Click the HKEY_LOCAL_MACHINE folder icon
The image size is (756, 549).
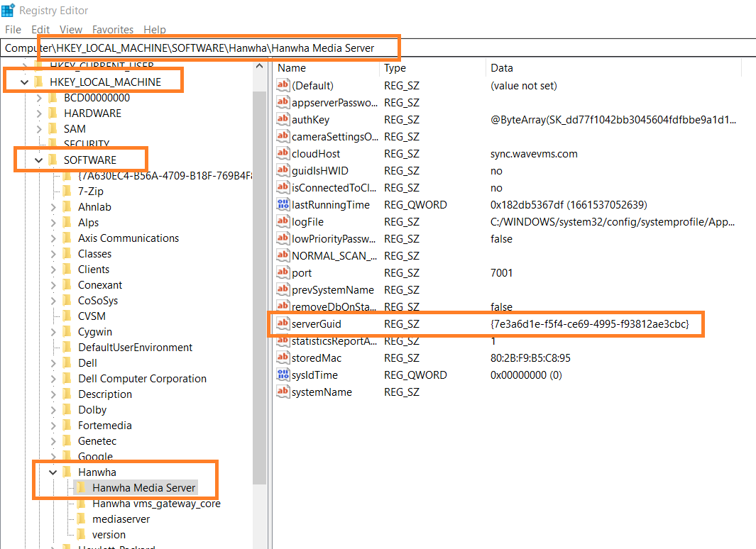(39, 82)
